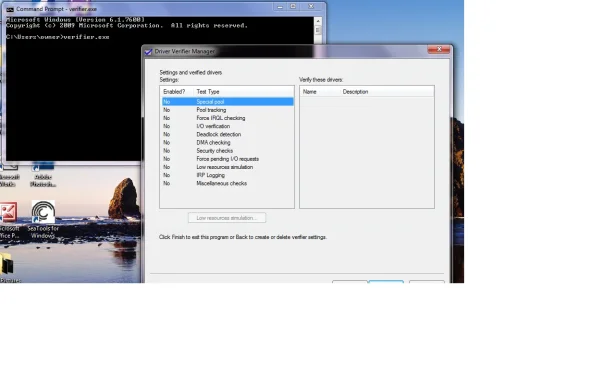Select the Pool tracking row
Image resolution: width=615 pixels, height=384 pixels.
coord(227,110)
